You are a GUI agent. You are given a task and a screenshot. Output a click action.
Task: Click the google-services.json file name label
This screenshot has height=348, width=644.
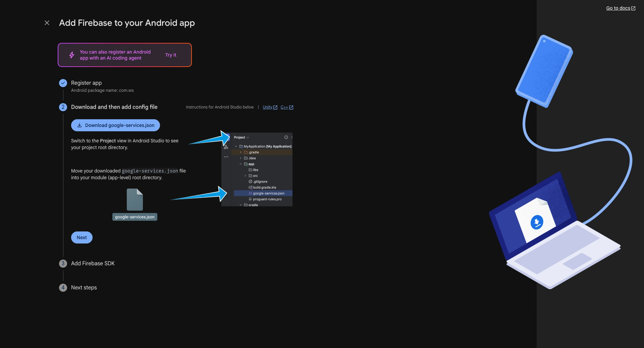[135, 217]
